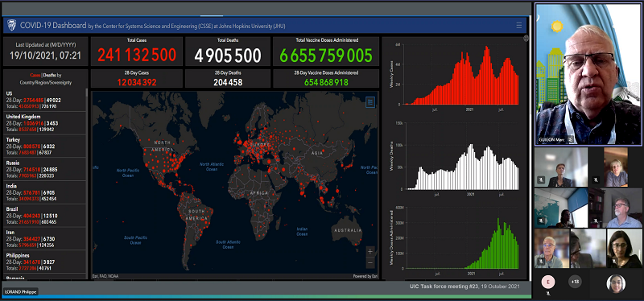644x301 pixels.
Task: Click the participant avatar labeled E
Action: click(548, 282)
